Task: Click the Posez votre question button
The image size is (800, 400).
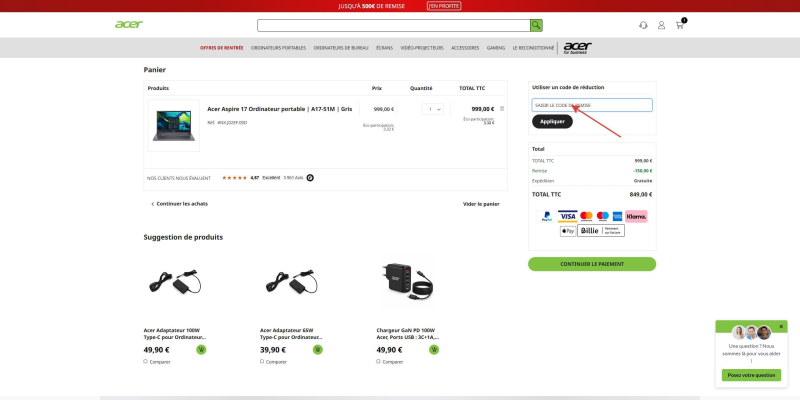Action: pyautogui.click(x=751, y=375)
